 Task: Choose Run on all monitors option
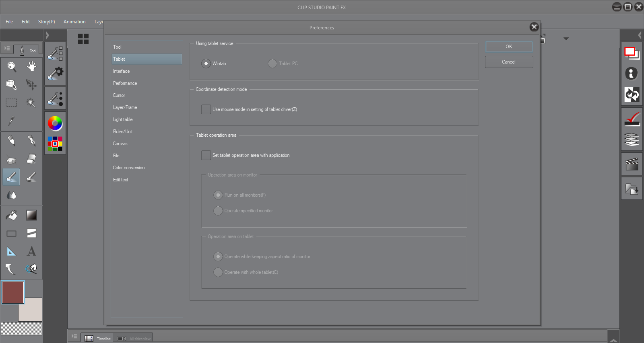[x=218, y=195]
